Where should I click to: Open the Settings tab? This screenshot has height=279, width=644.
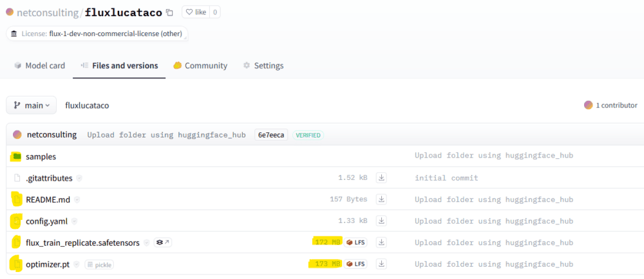point(263,66)
